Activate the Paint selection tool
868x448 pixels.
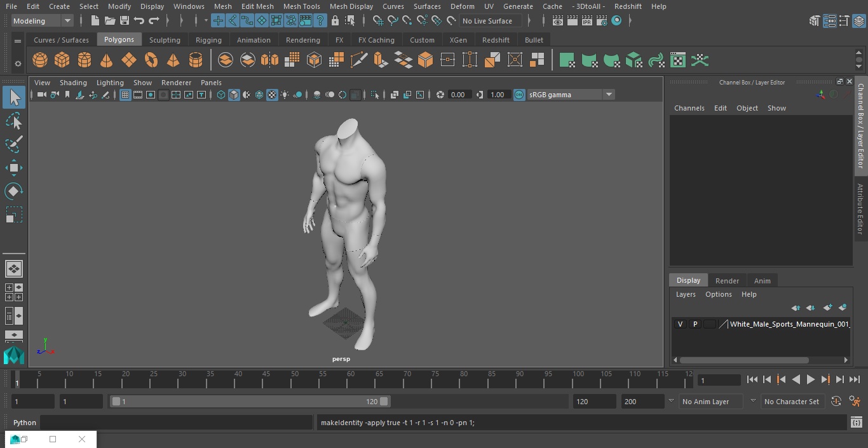click(x=14, y=144)
